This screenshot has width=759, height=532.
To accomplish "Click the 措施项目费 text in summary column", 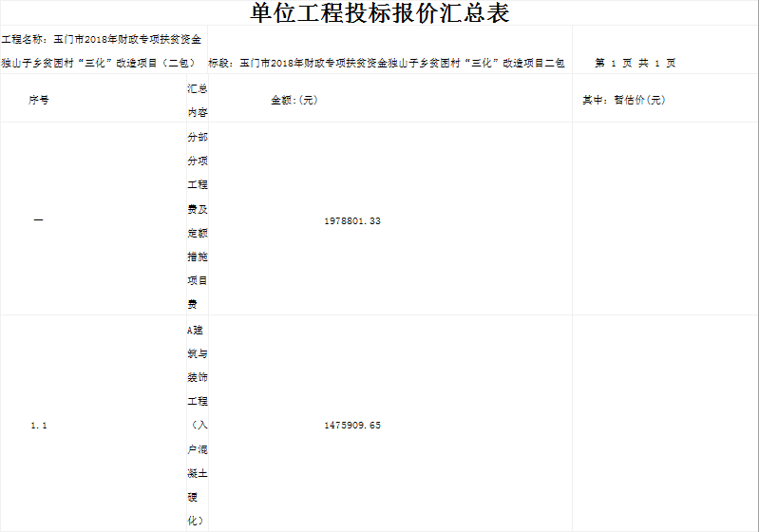I will point(198,280).
